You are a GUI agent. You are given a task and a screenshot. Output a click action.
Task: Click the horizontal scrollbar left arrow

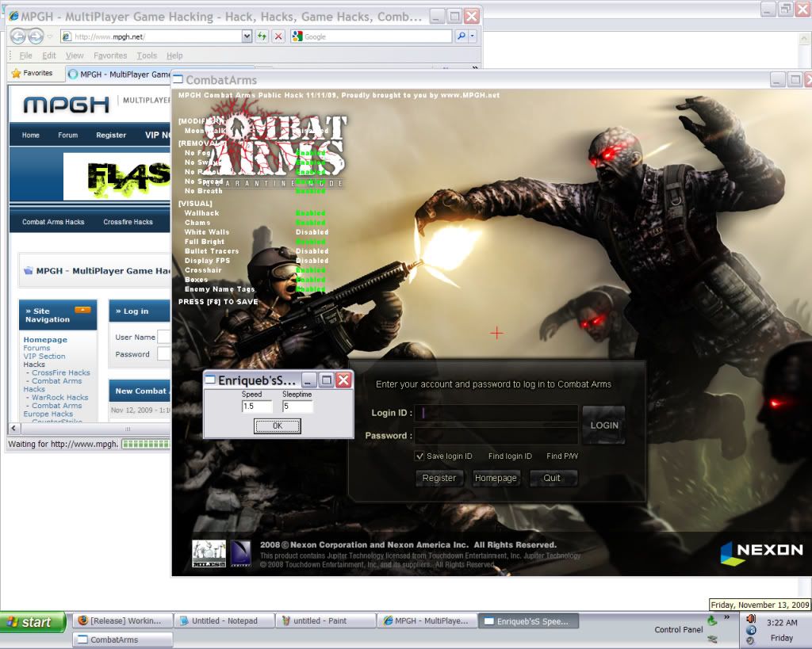tap(14, 429)
